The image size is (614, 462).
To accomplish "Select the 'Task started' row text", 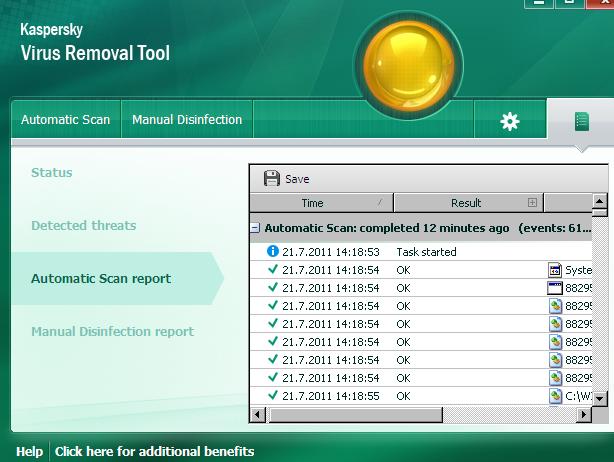I will 426,252.
